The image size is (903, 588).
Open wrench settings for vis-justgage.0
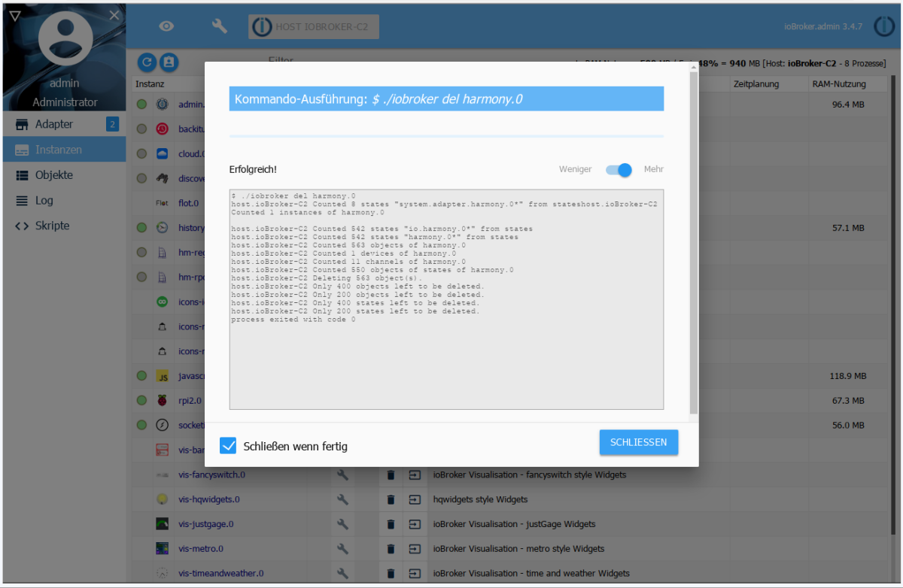342,524
